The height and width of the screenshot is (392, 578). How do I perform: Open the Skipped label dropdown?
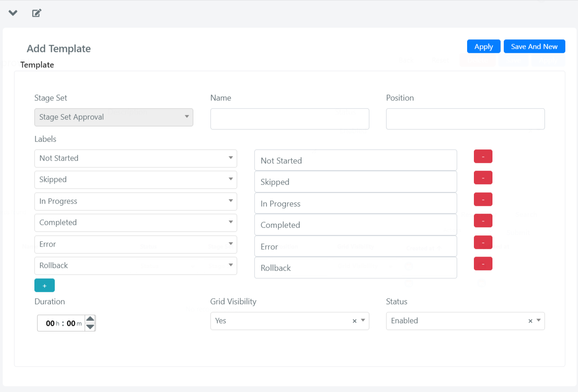[135, 180]
